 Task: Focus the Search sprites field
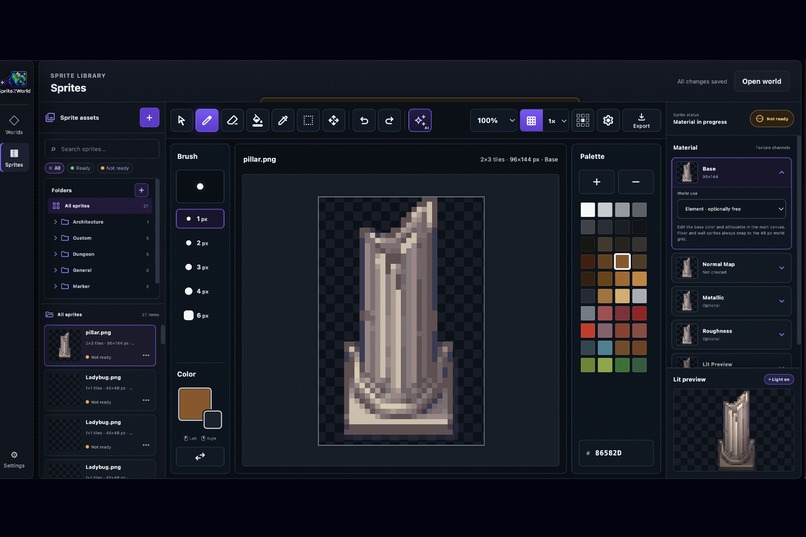coord(102,149)
